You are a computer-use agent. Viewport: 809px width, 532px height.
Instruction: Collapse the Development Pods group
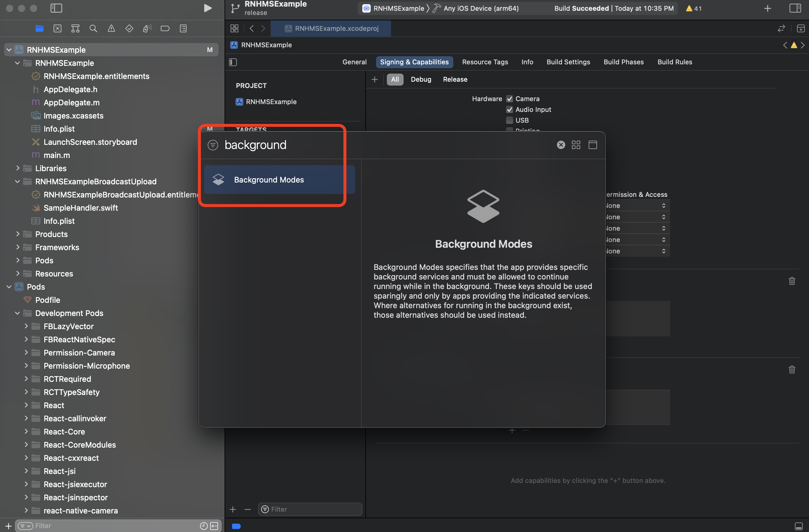pos(18,313)
